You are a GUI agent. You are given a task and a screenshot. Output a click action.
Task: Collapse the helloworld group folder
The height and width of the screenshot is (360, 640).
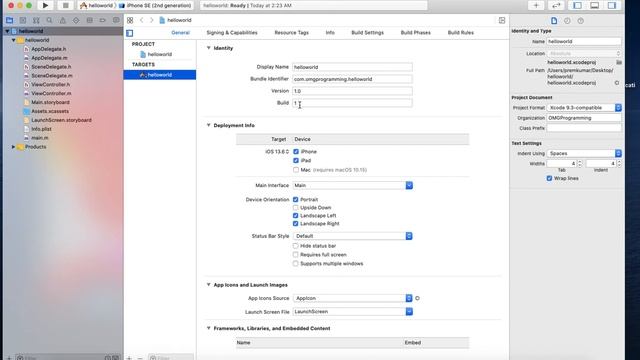coord(13,40)
